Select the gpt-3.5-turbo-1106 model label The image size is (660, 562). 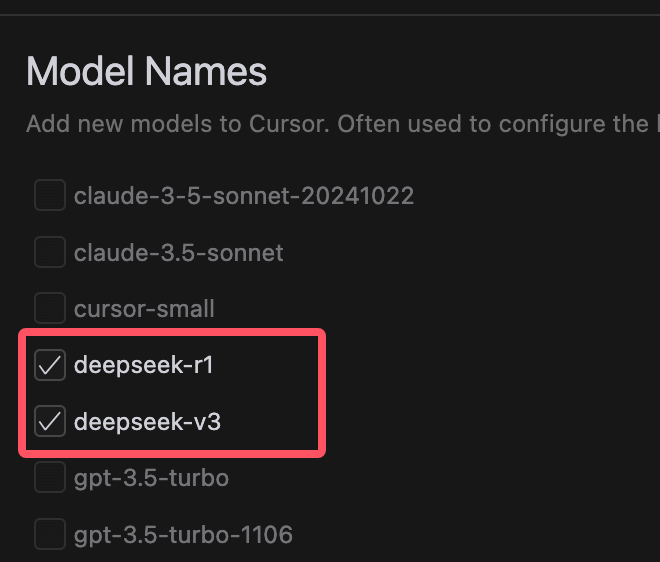click(x=183, y=535)
